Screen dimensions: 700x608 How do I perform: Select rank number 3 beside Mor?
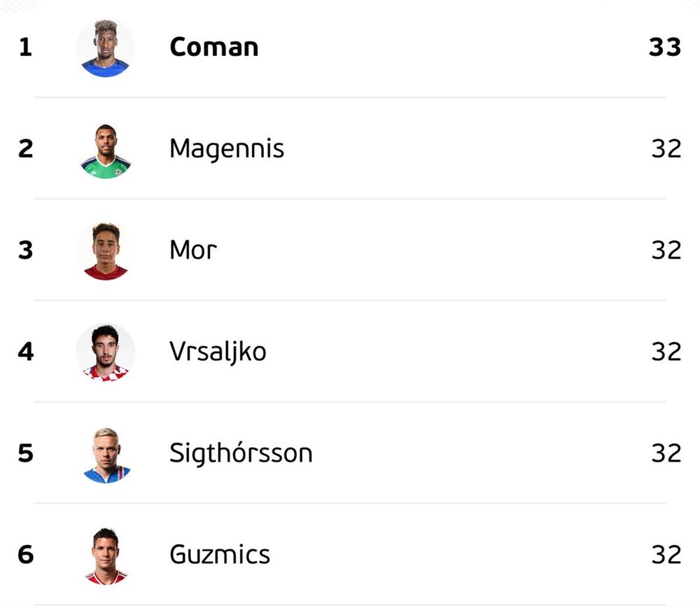pyautogui.click(x=25, y=251)
